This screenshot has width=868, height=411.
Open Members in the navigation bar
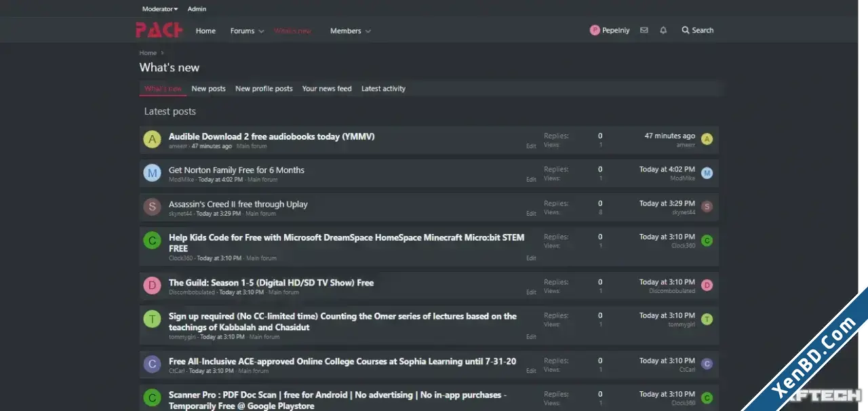[346, 31]
